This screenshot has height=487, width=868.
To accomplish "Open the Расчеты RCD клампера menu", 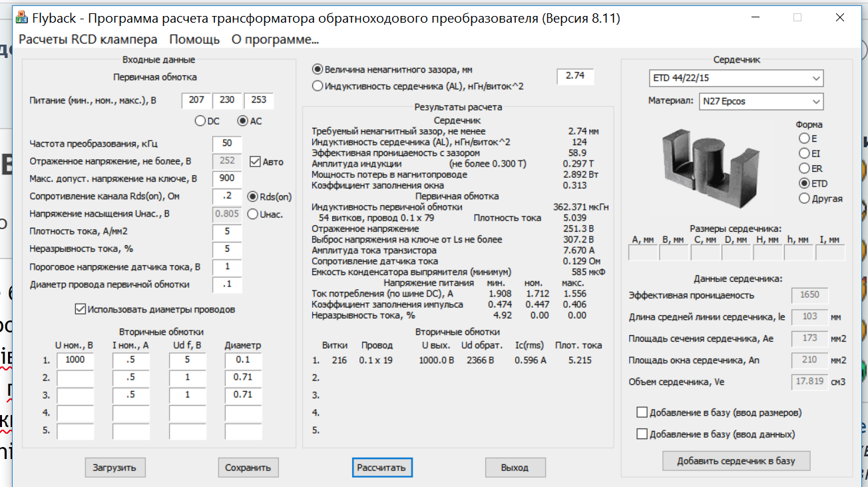I will tap(88, 39).
